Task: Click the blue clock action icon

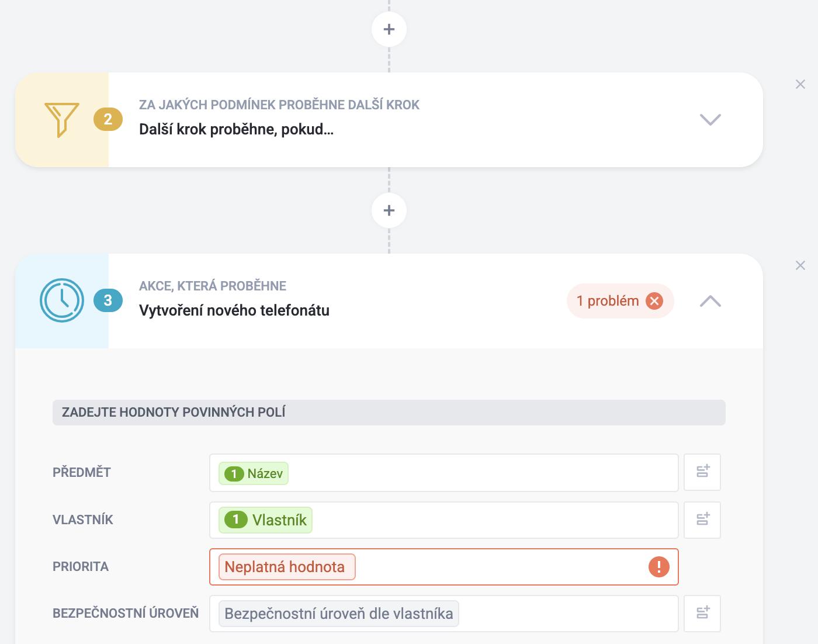Action: click(62, 300)
